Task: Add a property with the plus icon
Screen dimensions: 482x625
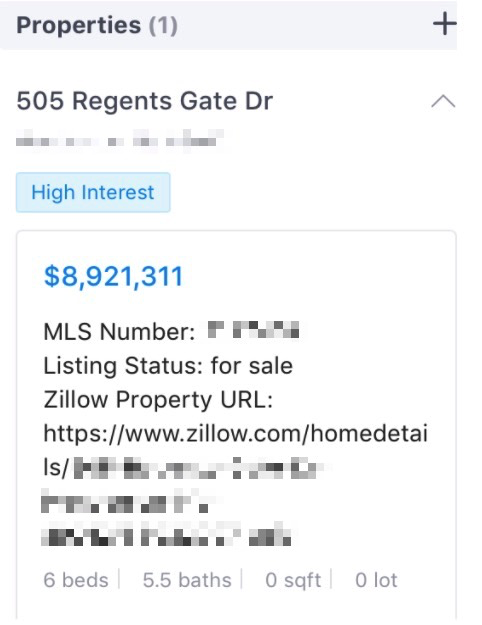Action: 445,24
